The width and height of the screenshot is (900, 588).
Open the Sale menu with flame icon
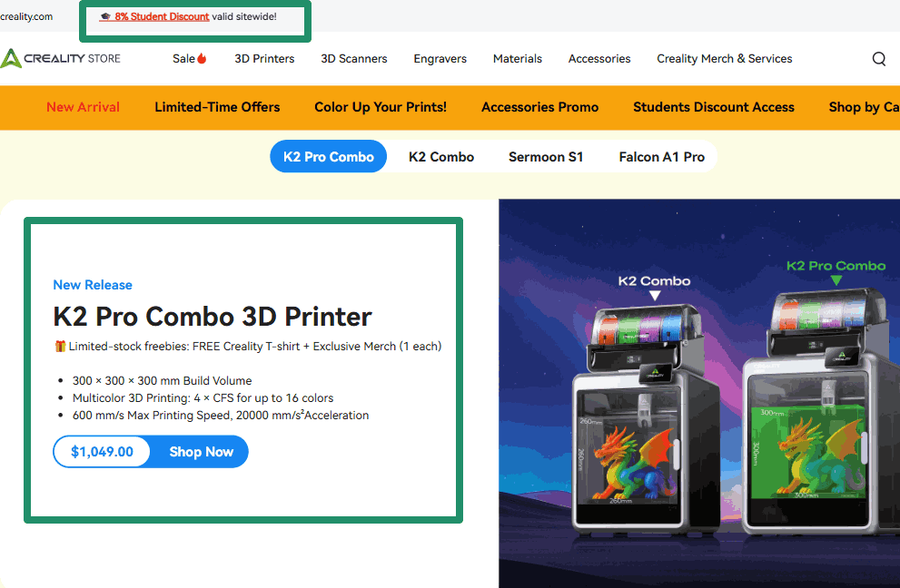click(x=190, y=58)
